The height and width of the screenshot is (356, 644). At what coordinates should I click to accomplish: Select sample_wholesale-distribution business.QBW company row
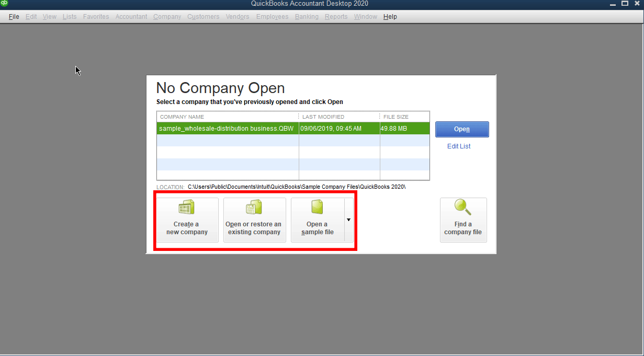coord(293,129)
